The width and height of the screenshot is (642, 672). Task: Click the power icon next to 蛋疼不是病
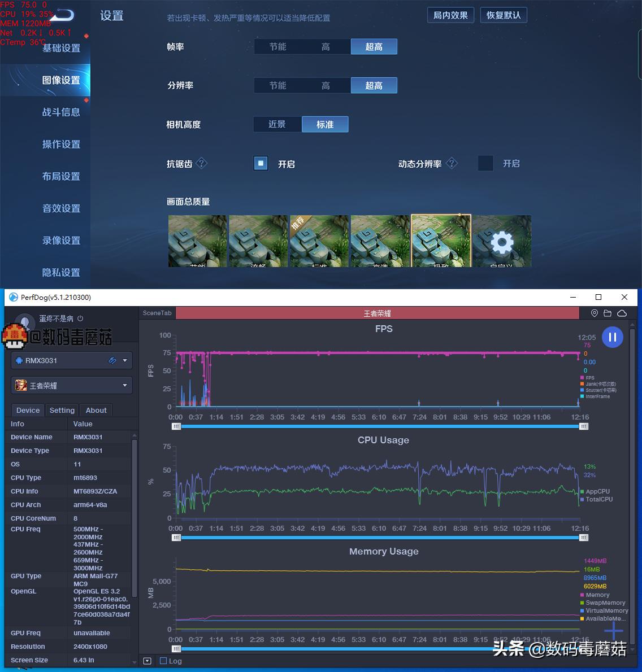click(81, 318)
